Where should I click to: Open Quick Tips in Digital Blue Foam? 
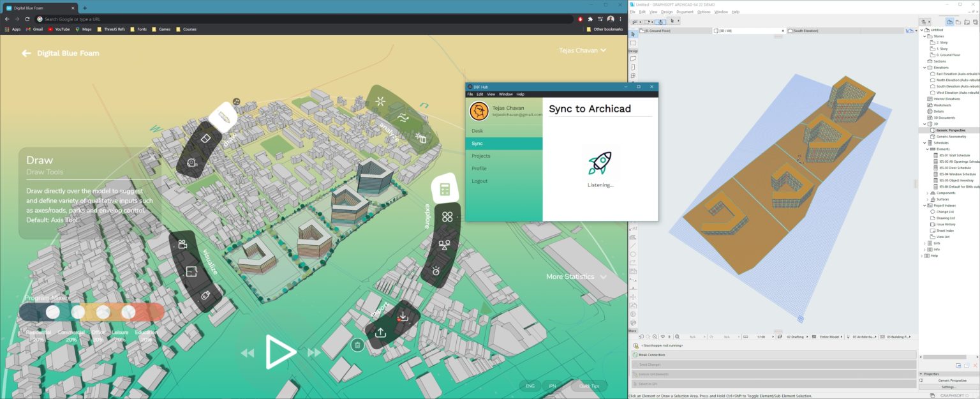(x=589, y=386)
